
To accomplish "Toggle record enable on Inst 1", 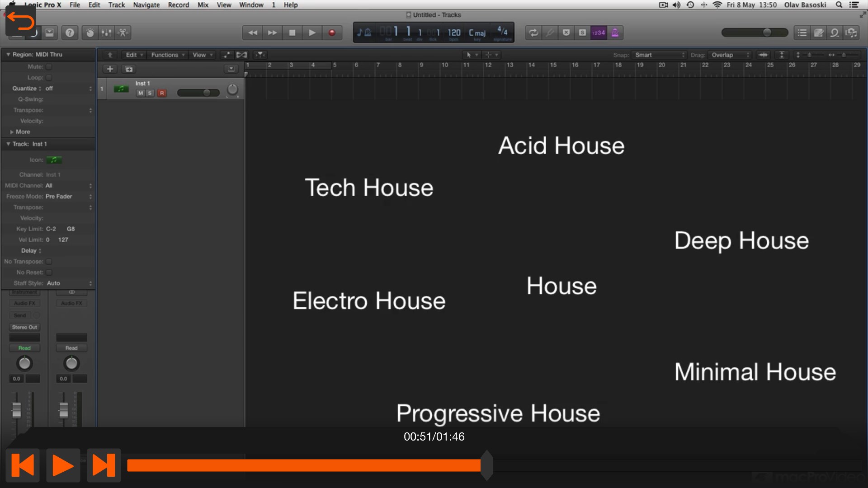I will pos(162,93).
